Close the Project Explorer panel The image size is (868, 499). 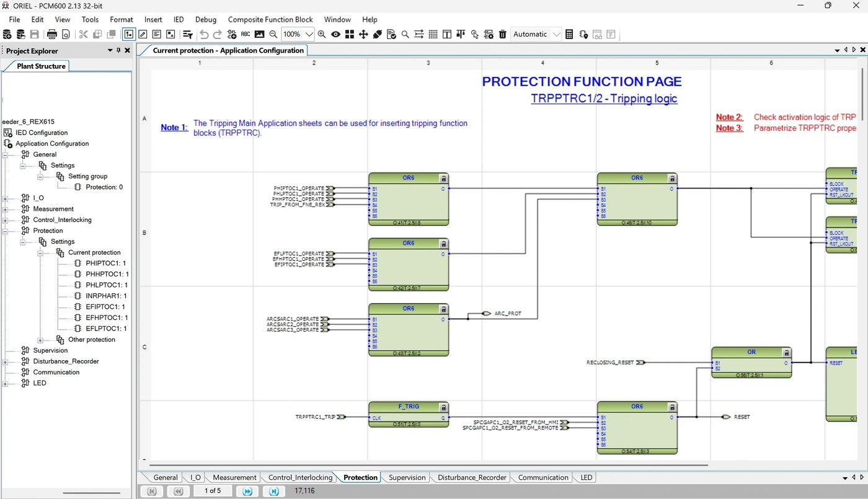[127, 50]
